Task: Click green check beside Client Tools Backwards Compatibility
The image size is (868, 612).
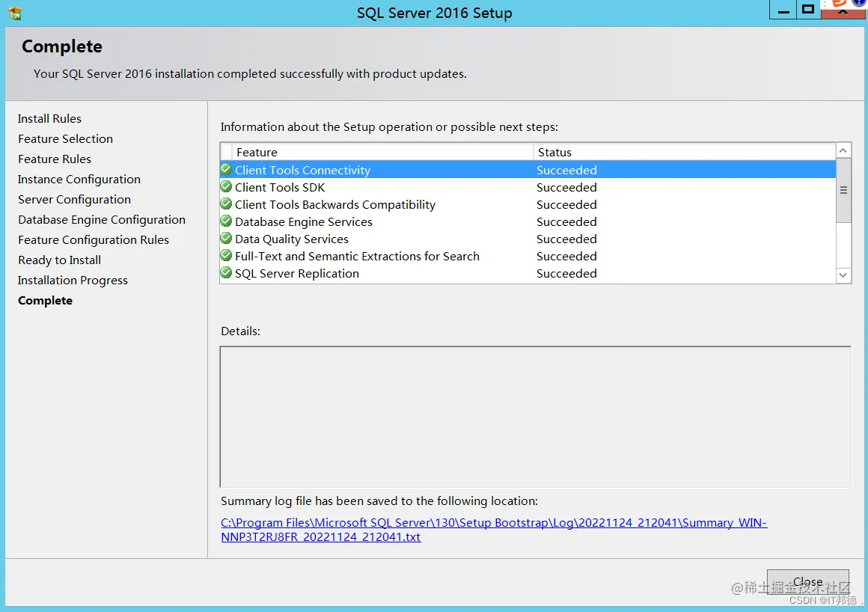Action: 226,204
